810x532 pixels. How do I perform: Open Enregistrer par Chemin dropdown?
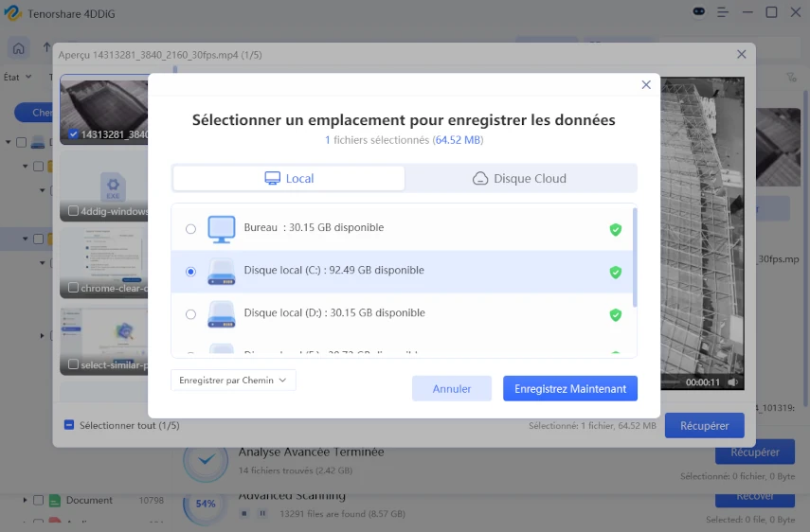[x=233, y=381]
